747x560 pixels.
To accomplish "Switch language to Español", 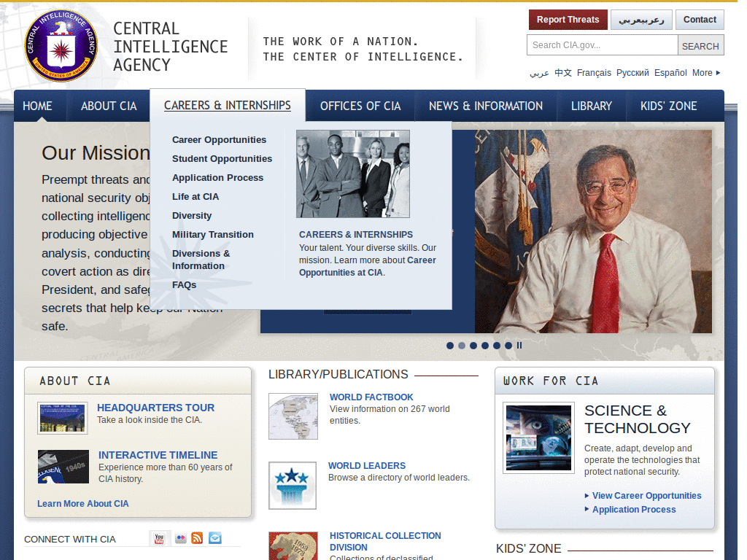I will click(670, 73).
